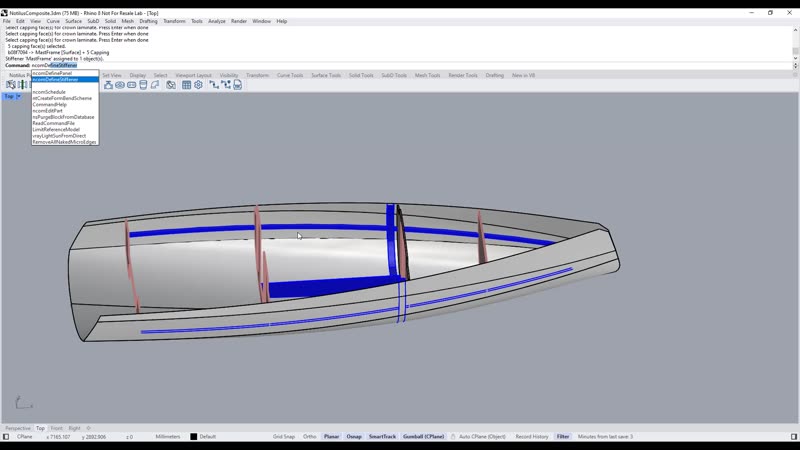Click the black Default layer color swatch

193,437
